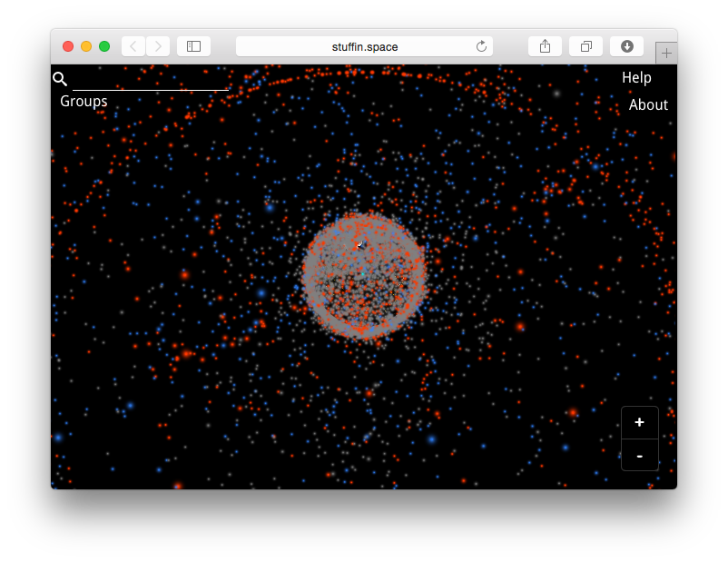Screen dimensions: 728x562
Task: Zoom in with the plus button
Action: click(x=640, y=422)
